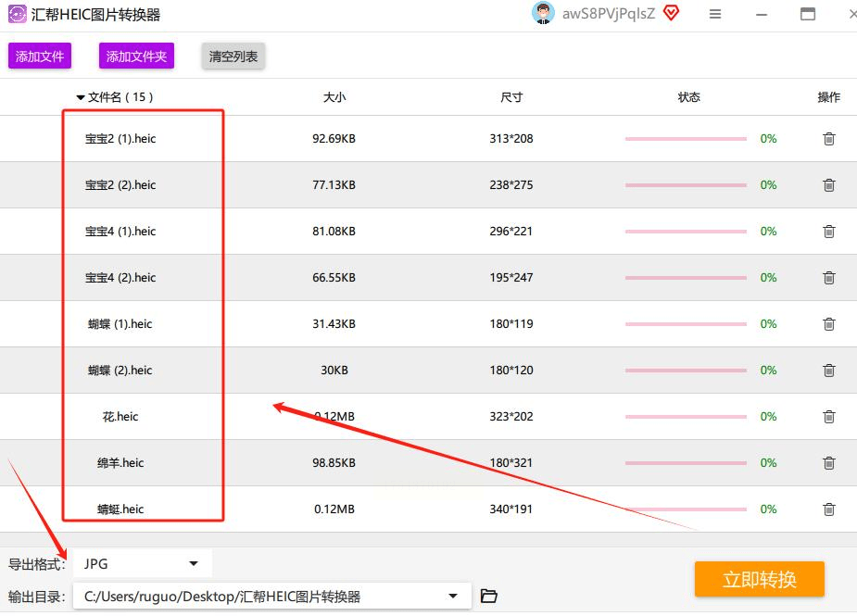The height and width of the screenshot is (616, 857).
Task: Click the 添加文件 button
Action: pos(39,56)
